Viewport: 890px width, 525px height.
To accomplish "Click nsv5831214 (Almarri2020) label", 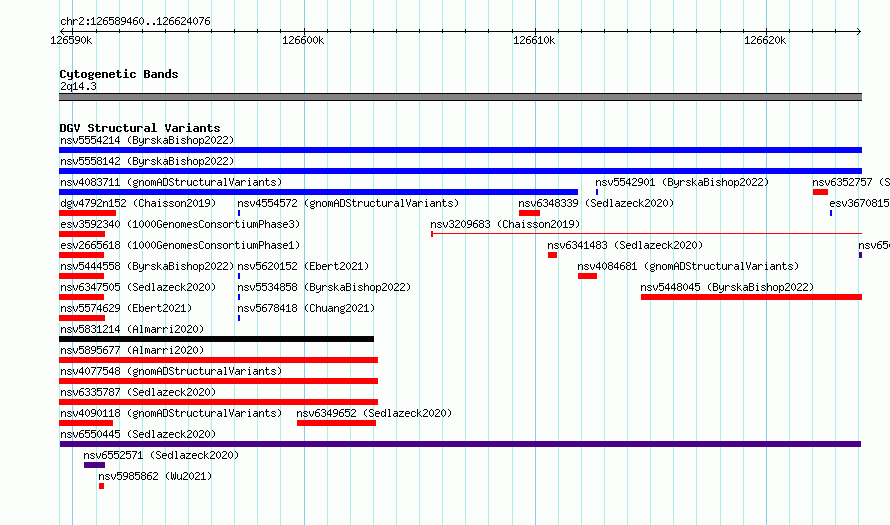I will click(132, 329).
